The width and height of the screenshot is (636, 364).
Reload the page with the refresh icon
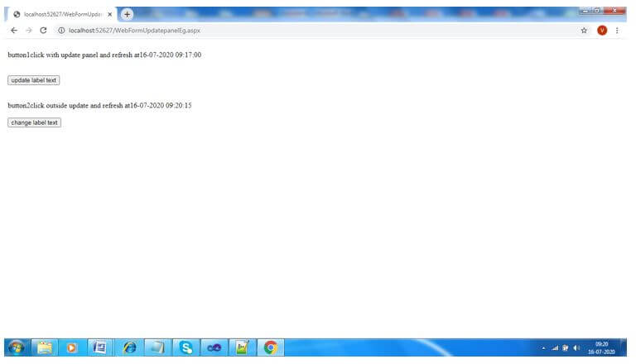coord(43,31)
